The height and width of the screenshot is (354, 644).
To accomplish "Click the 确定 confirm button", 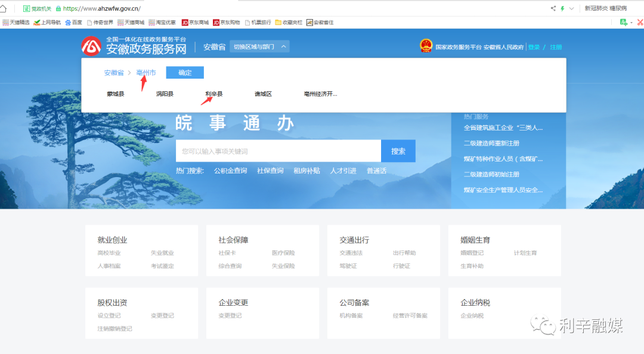I will click(185, 73).
